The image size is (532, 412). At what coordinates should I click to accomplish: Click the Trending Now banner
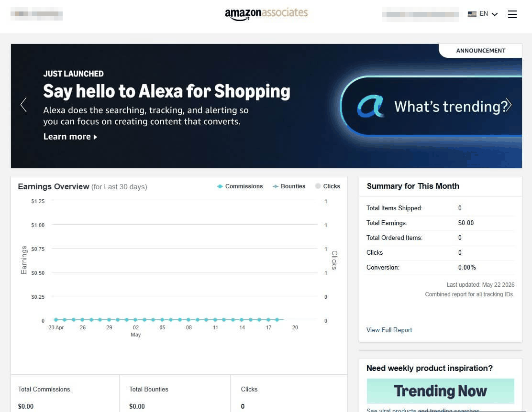point(441,391)
